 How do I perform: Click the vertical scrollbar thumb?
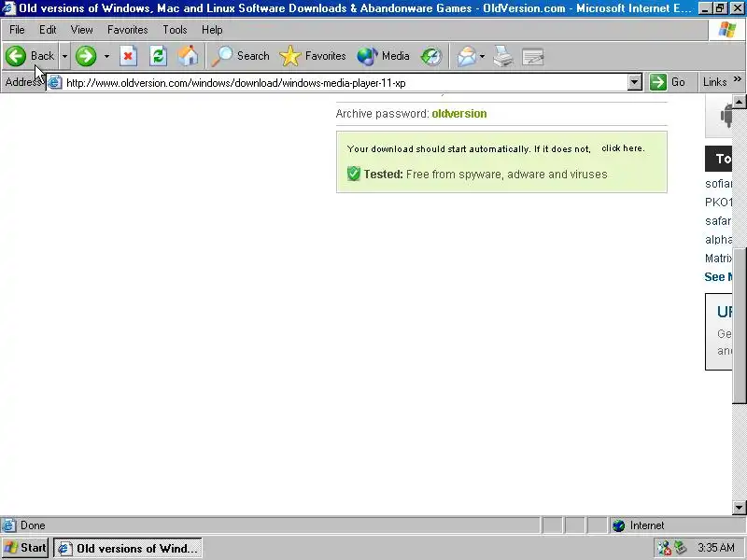740,326
